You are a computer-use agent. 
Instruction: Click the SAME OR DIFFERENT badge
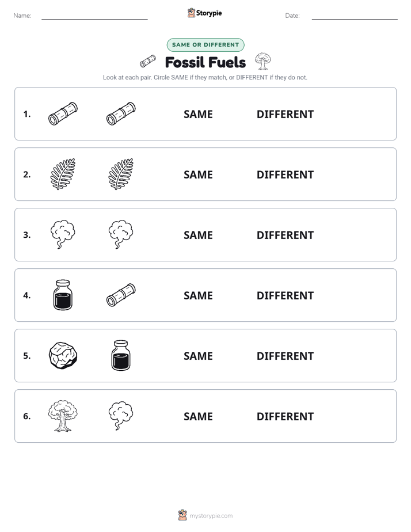(x=205, y=45)
